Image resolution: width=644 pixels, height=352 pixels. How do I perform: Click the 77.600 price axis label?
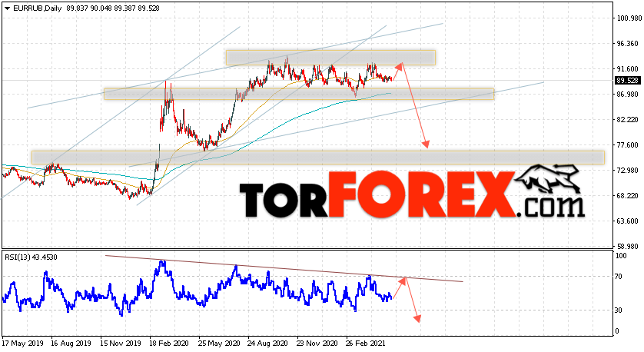628,145
